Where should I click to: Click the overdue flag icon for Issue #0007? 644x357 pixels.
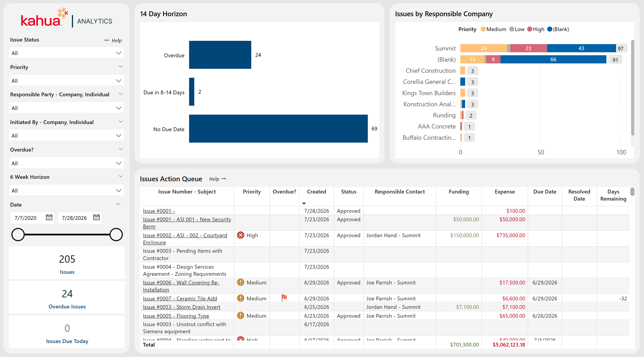point(284,298)
